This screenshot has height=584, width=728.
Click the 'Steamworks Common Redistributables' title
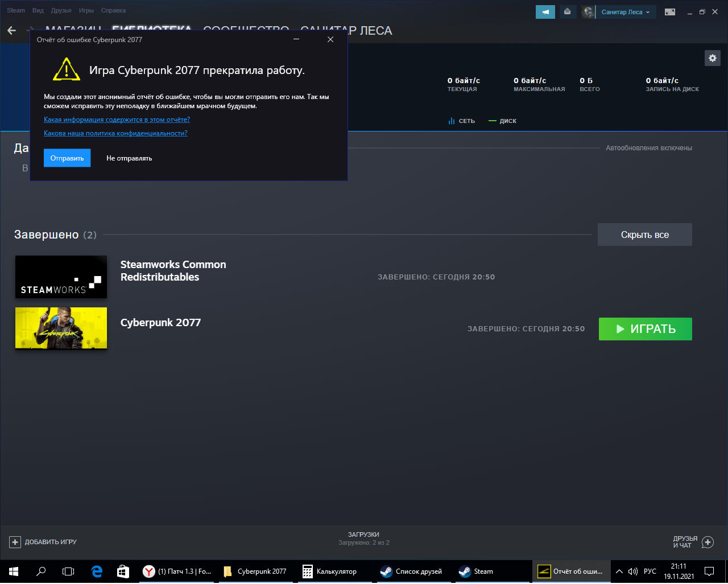pos(173,271)
